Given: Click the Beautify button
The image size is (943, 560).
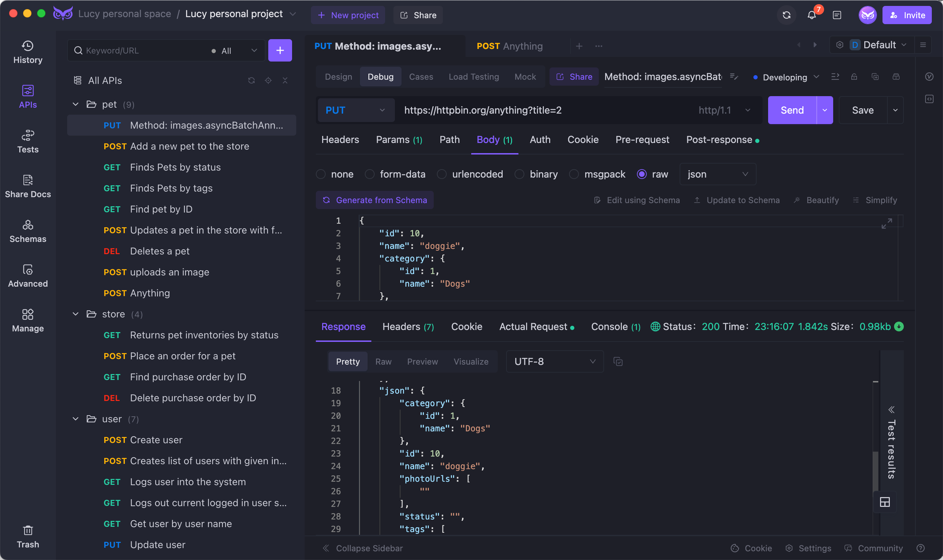Looking at the screenshot, I should click(816, 200).
